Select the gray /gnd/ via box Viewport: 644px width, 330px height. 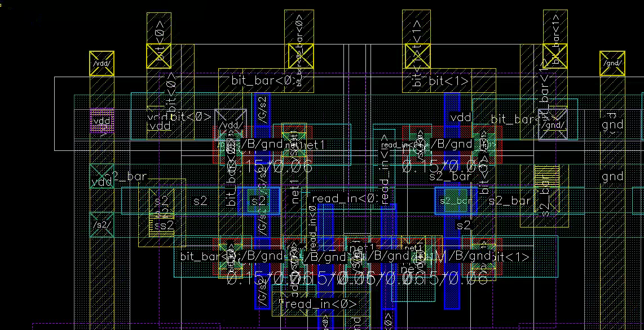[x=553, y=124]
